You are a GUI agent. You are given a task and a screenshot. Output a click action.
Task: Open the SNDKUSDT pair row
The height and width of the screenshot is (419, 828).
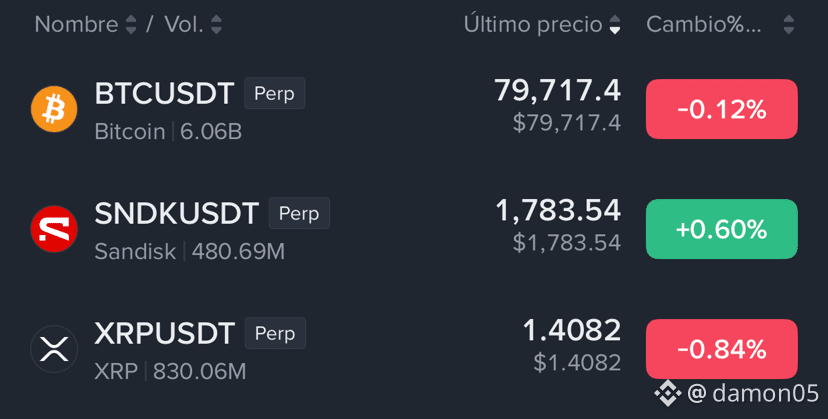(x=414, y=229)
